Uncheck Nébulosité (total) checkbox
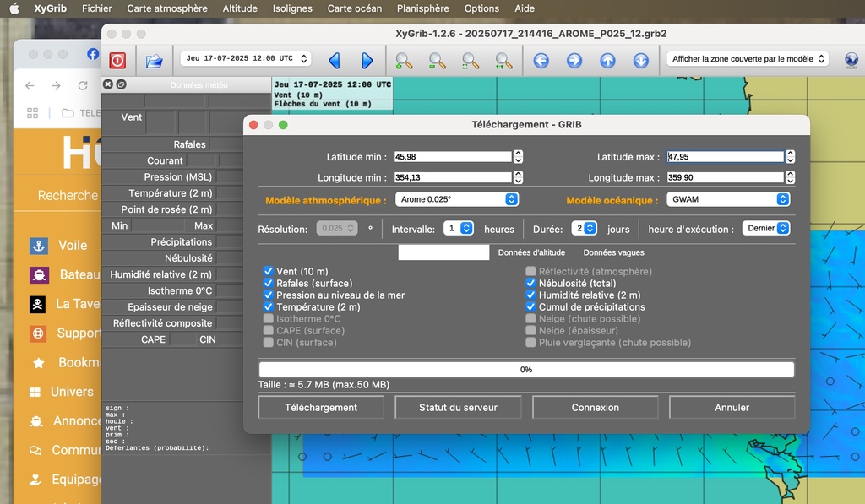 tap(530, 283)
